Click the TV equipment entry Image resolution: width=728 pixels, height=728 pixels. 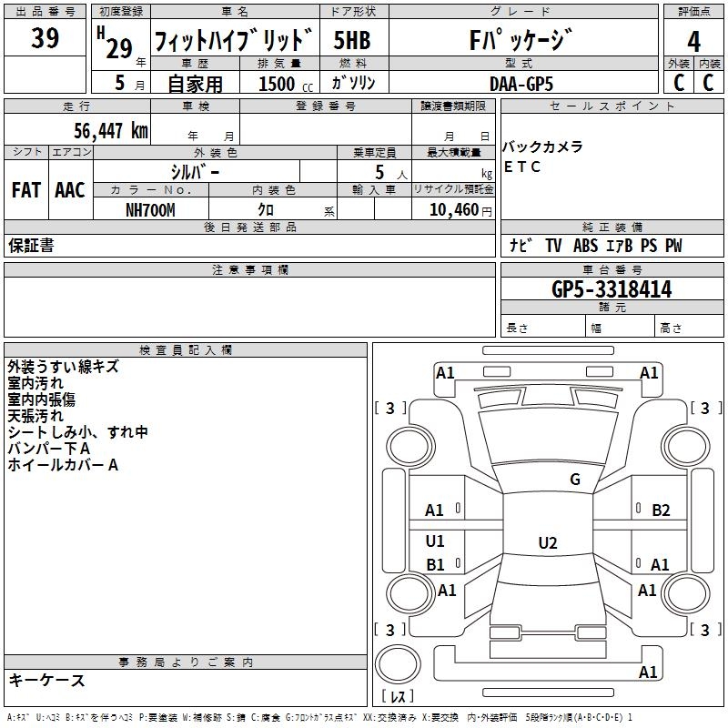point(553,246)
